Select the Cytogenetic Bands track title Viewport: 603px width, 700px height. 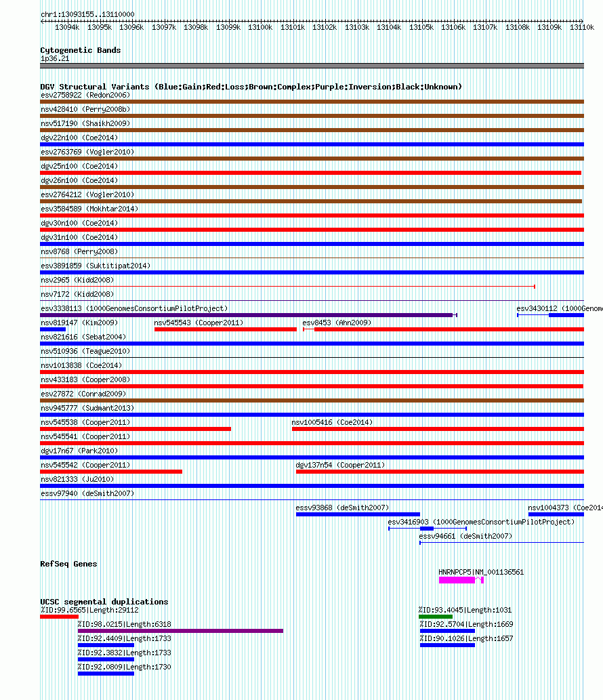pyautogui.click(x=81, y=50)
